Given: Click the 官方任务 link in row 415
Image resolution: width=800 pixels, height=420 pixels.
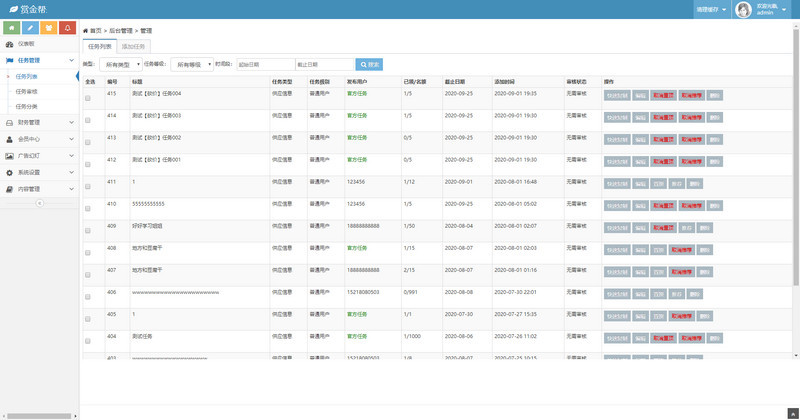Looking at the screenshot, I should pyautogui.click(x=357, y=94).
